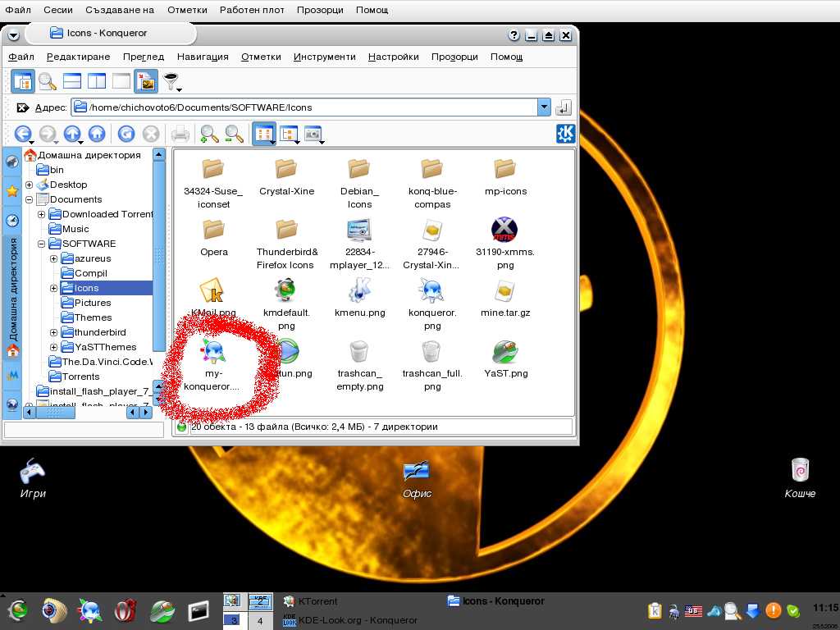Click the image preview view button
This screenshot has width=840, height=630.
coord(313,134)
